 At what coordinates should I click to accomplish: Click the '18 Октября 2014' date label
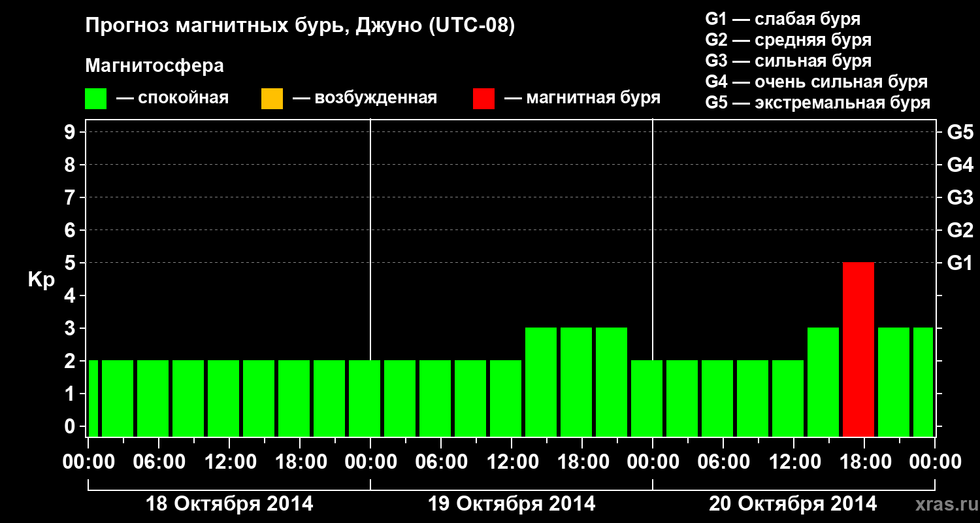pyautogui.click(x=229, y=504)
